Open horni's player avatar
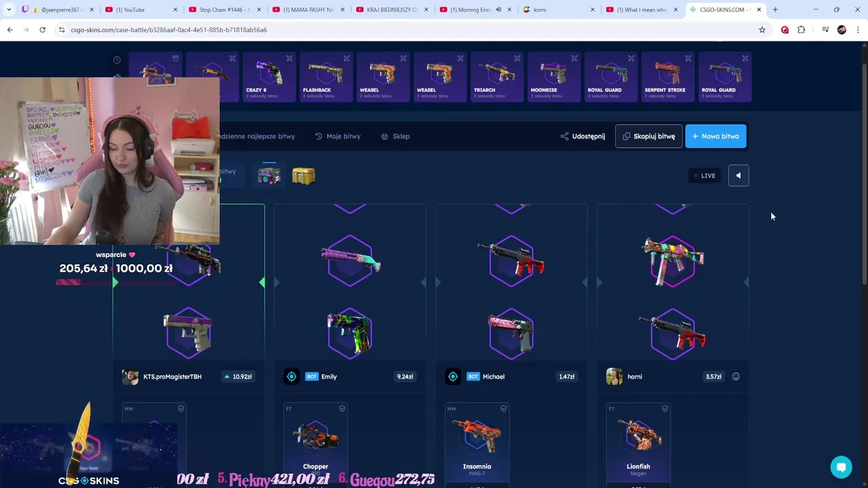 coord(614,376)
